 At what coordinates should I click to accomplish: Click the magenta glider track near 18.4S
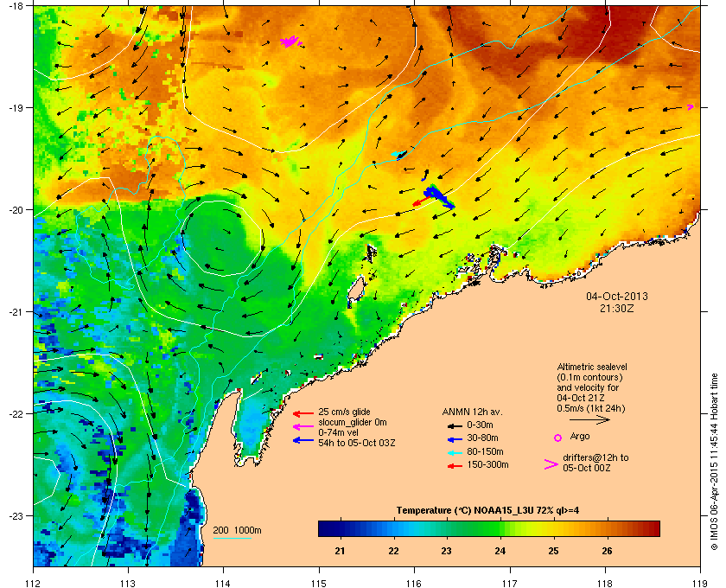pyautogui.click(x=290, y=42)
